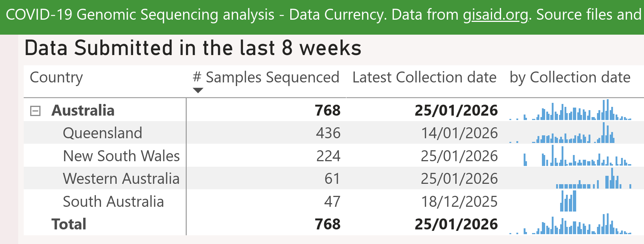The width and height of the screenshot is (644, 244).
Task: Select the South Australia row label
Action: point(113,202)
